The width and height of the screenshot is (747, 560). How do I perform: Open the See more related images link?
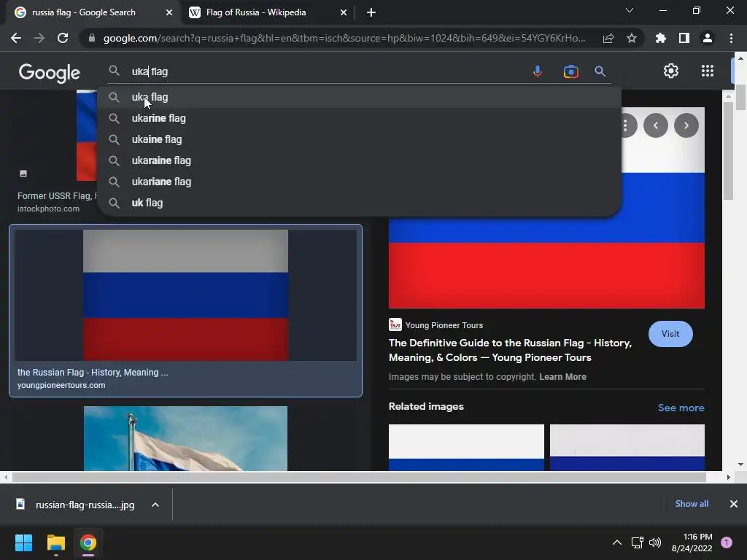pyautogui.click(x=681, y=408)
